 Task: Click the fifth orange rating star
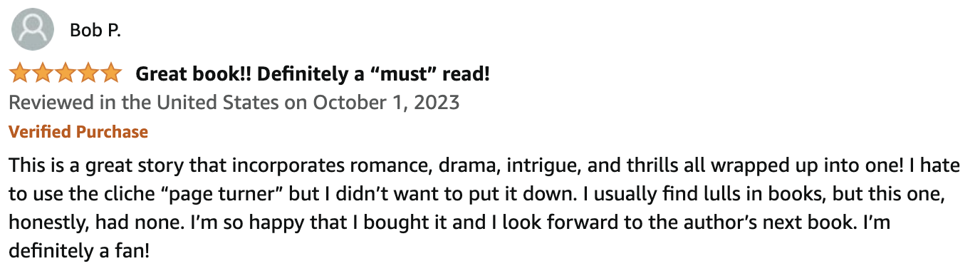[x=111, y=73]
